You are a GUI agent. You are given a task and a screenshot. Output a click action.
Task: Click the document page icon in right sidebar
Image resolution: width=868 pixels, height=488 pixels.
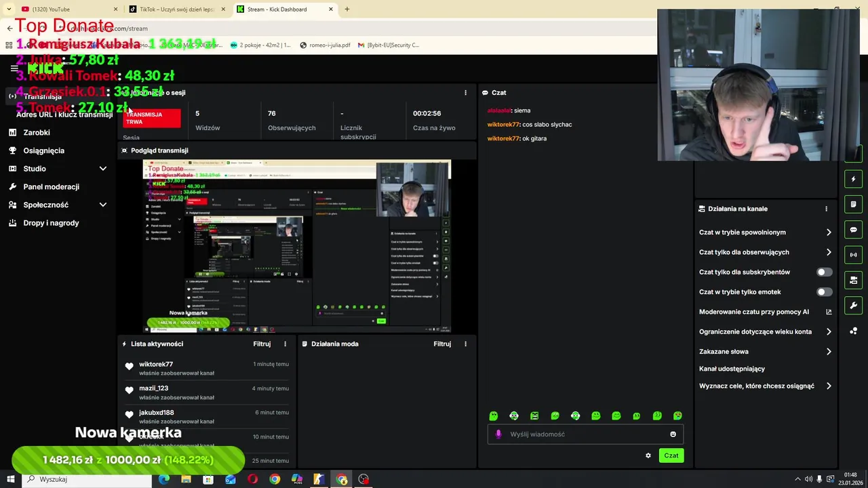point(854,204)
